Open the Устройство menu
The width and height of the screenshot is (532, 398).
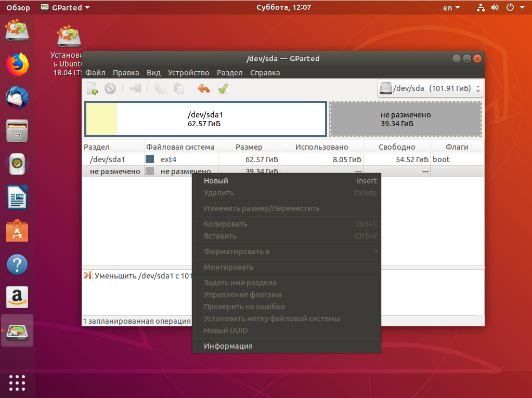[x=189, y=73]
